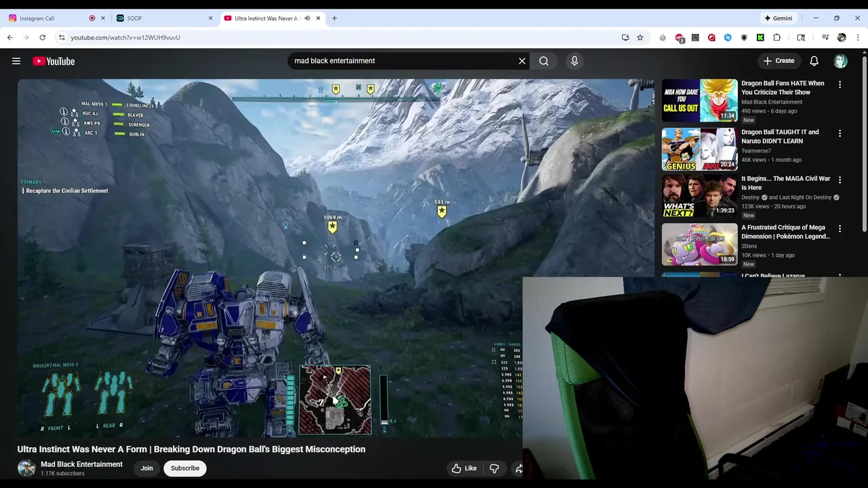Screen dimensions: 868x488
Task: Run the search with the magnifier button
Action: 544,61
